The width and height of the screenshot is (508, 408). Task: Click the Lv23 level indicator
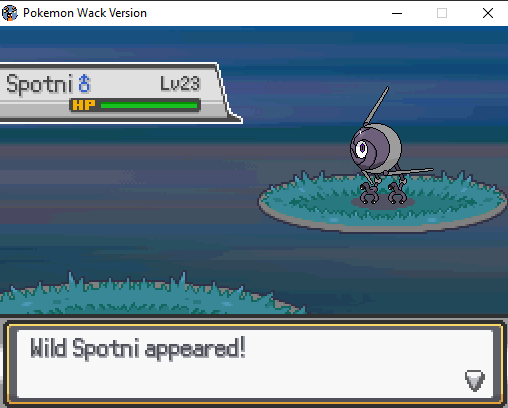180,83
